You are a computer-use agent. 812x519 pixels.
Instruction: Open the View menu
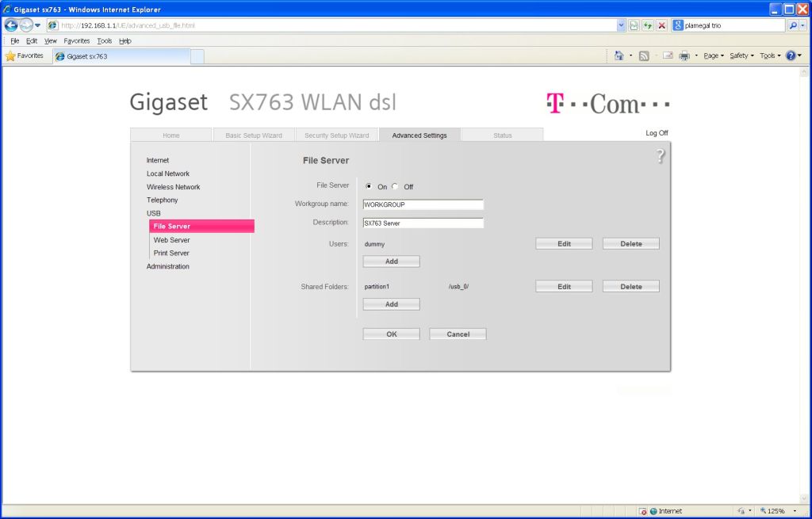click(x=50, y=41)
